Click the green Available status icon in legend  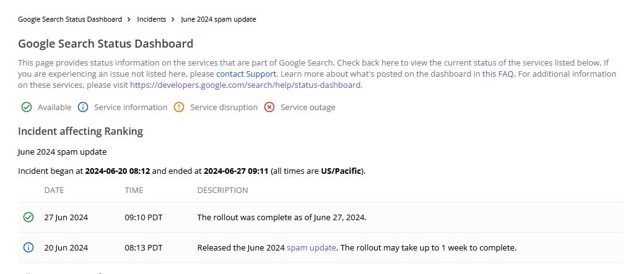click(x=27, y=107)
